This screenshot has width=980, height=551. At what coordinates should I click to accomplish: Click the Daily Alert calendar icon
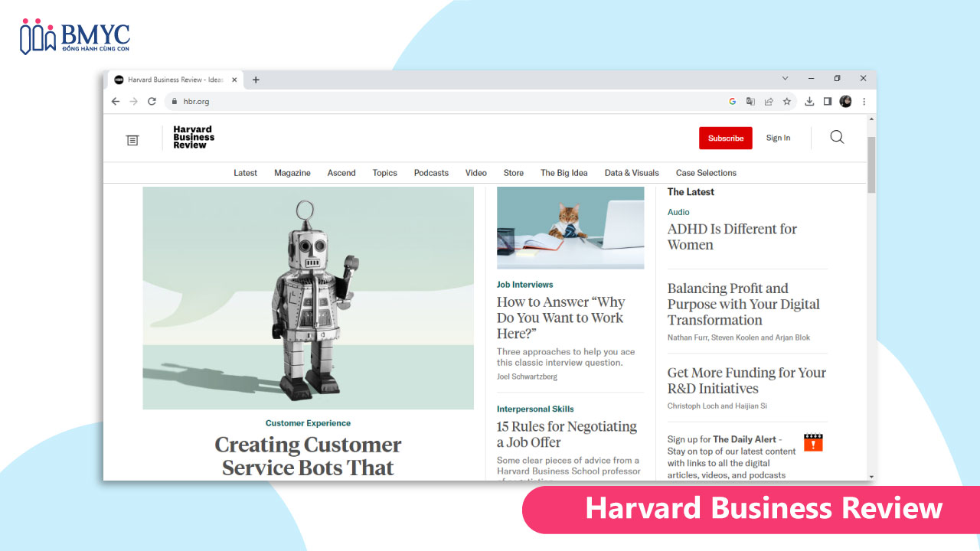click(x=812, y=442)
